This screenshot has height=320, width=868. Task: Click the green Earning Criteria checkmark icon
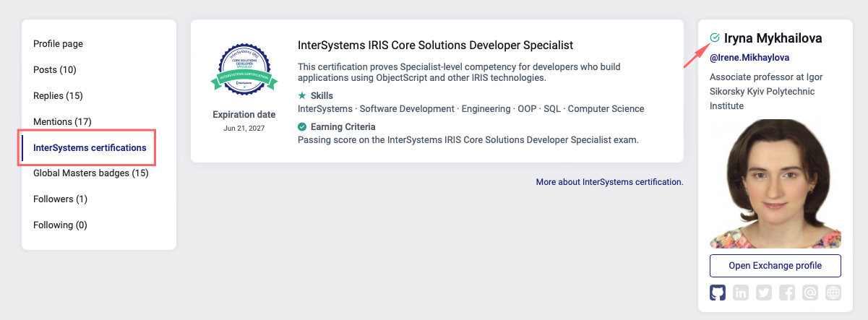point(302,126)
